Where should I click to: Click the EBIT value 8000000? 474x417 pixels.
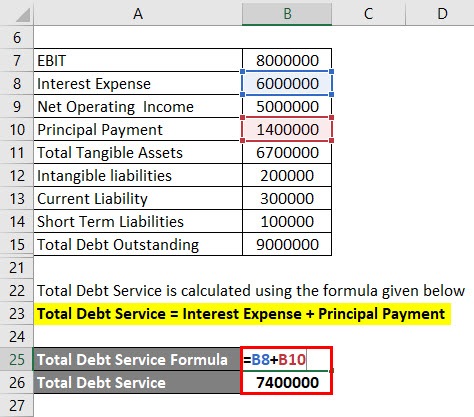pyautogui.click(x=287, y=60)
